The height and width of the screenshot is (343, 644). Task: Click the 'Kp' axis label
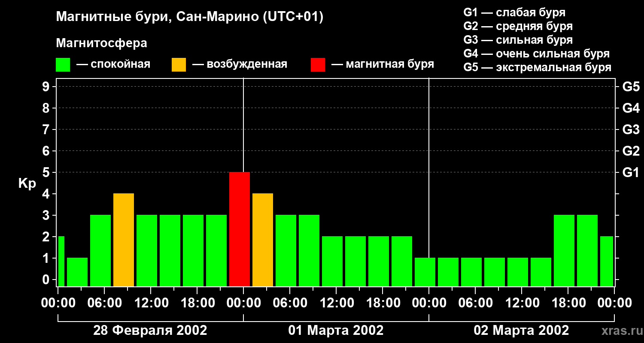click(x=27, y=184)
